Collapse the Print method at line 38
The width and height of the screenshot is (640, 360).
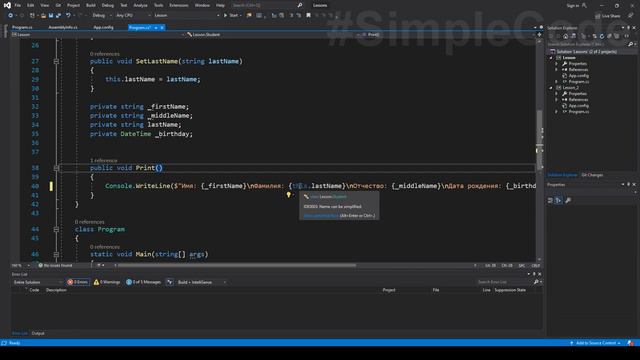coord(56,168)
